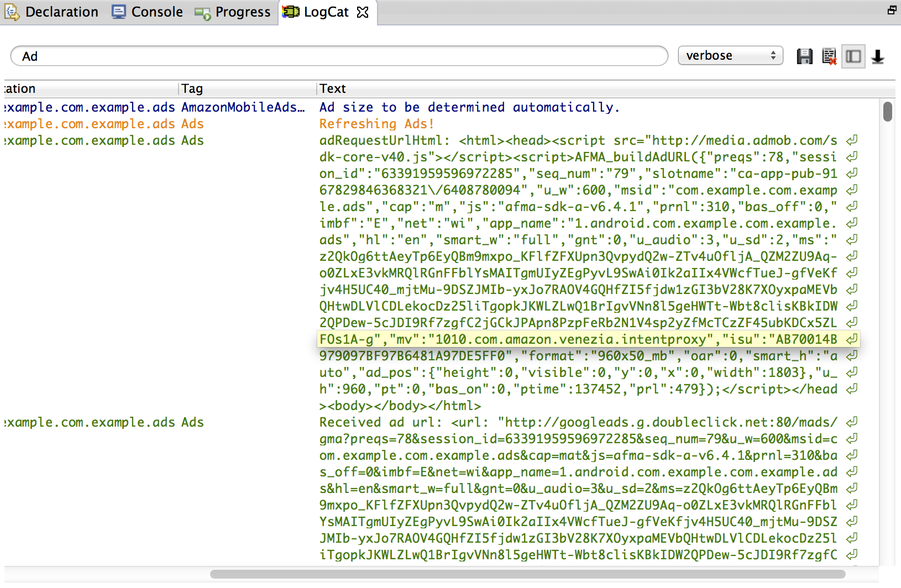Open the verbose log level dropdown
This screenshot has height=588, width=901.
click(730, 56)
